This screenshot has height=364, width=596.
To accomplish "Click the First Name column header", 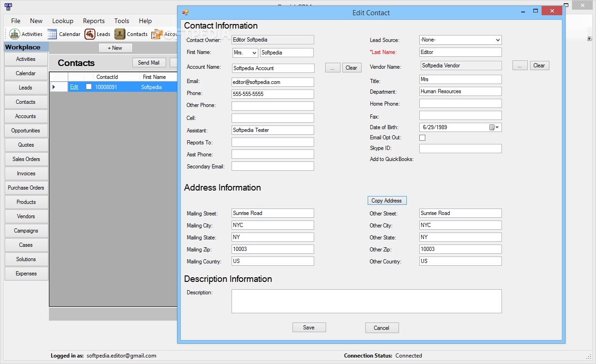I will click(158, 77).
